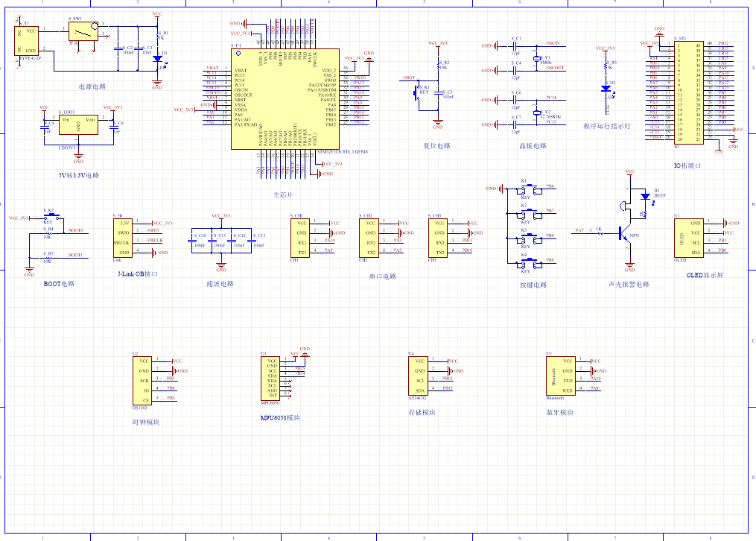Screen dimensions: 756x541
Task: Click the TYPE-C-2P power connector S_T1
Action: click(x=28, y=39)
